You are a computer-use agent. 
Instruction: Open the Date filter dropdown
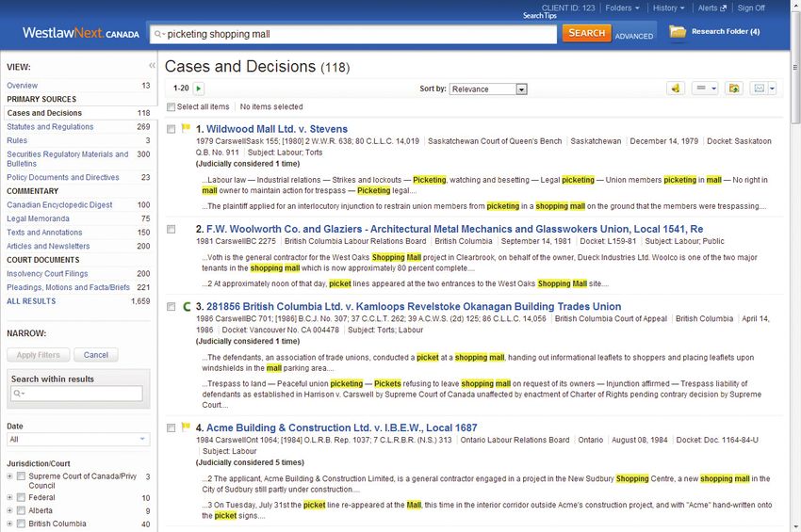78,439
